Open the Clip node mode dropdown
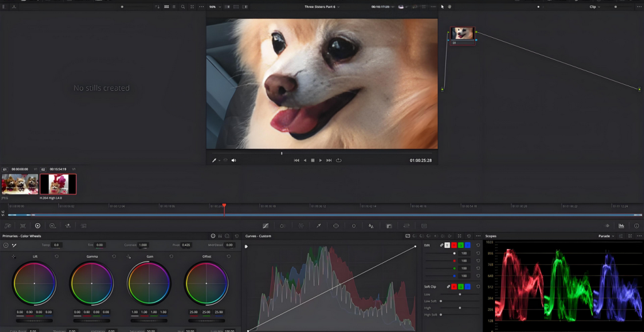 [x=594, y=7]
